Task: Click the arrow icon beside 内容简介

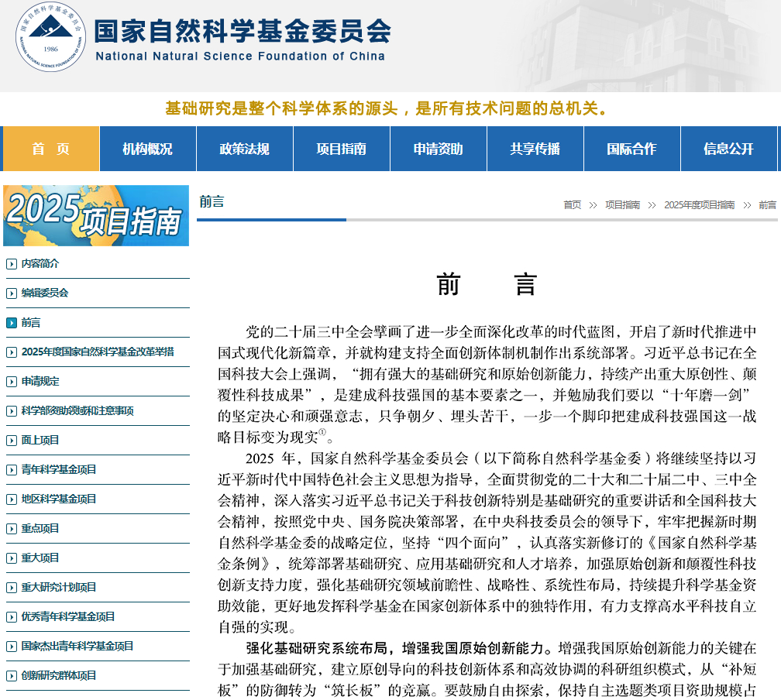Action: [x=12, y=264]
